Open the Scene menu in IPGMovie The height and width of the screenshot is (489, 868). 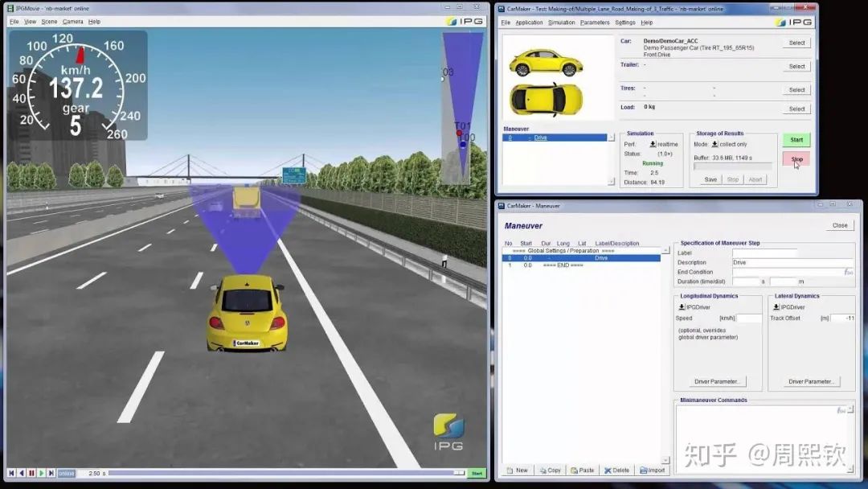[49, 22]
